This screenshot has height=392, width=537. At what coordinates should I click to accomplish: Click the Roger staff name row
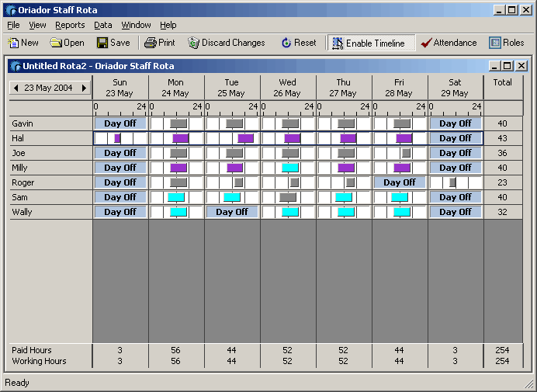tap(50, 182)
